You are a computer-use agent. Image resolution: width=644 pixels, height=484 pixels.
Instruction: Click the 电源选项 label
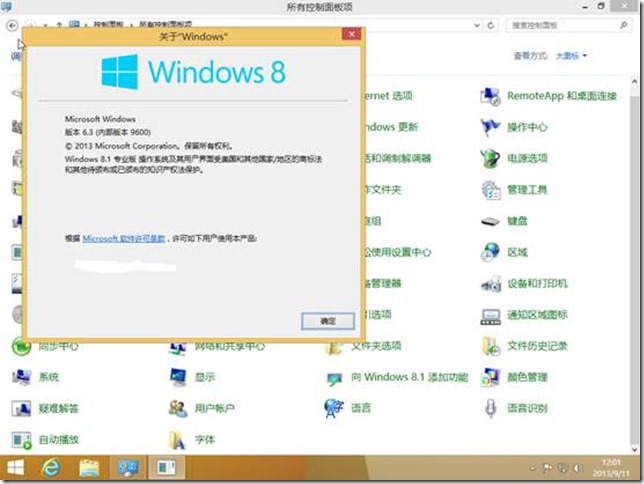[x=527, y=159]
